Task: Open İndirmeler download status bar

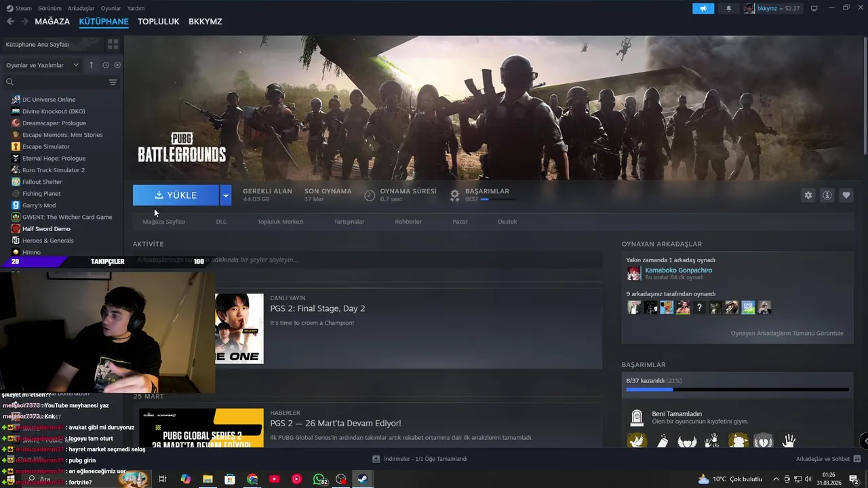Action: pyautogui.click(x=420, y=459)
